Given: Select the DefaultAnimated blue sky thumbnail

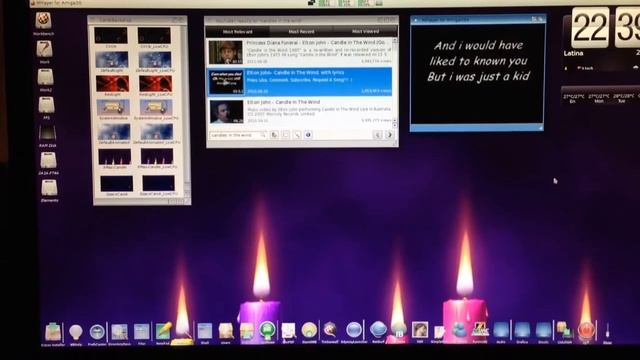Looking at the screenshot, I should (114, 132).
